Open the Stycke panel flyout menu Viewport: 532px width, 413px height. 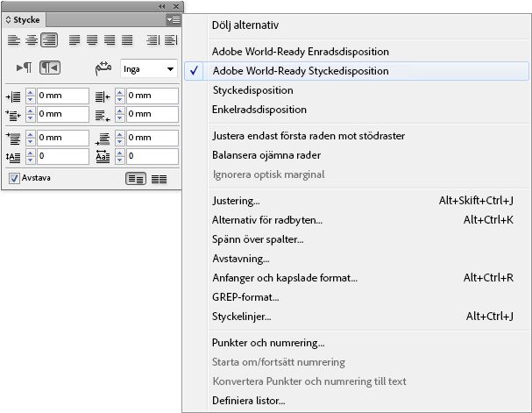click(174, 20)
